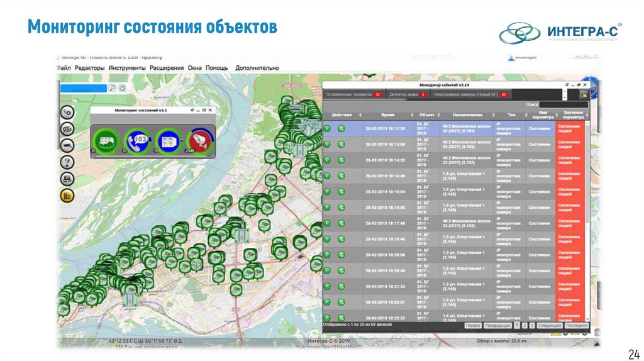644x361 pixels.
Task: Click the blue map search field
Action: [84, 88]
